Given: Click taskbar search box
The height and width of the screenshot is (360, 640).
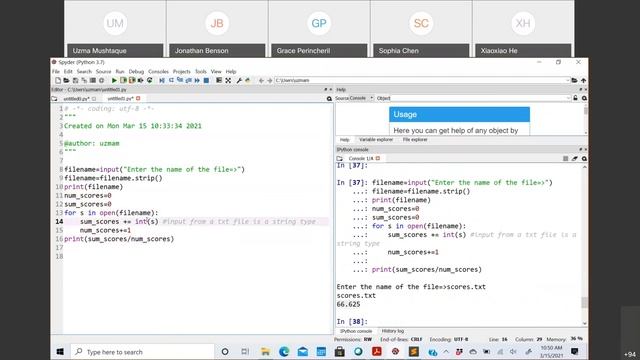Looking at the screenshot, I should pyautogui.click(x=142, y=351).
